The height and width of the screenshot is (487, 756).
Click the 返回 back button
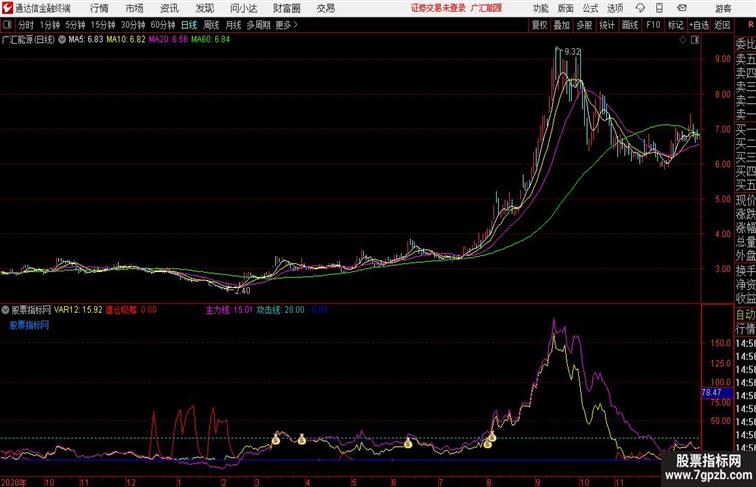pos(722,25)
